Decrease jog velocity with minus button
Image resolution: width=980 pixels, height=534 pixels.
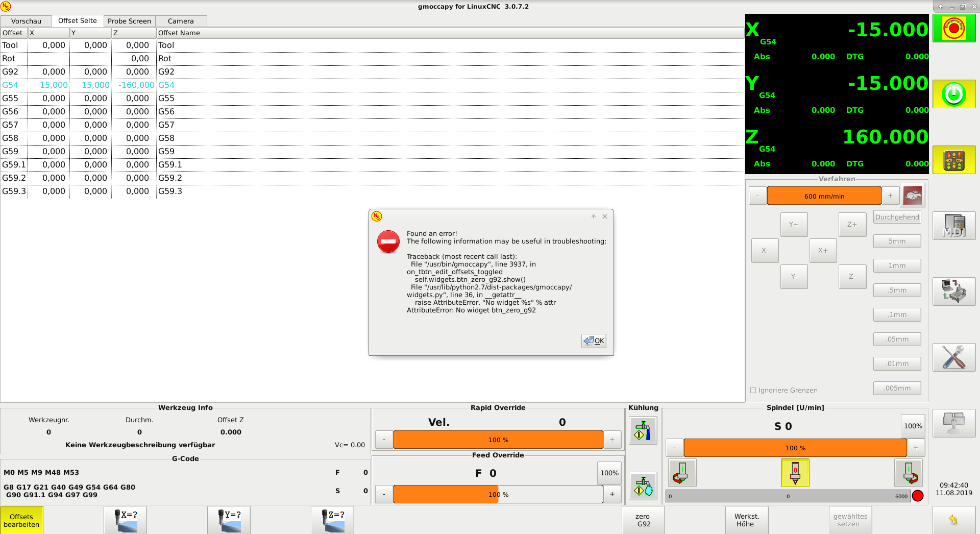[757, 196]
